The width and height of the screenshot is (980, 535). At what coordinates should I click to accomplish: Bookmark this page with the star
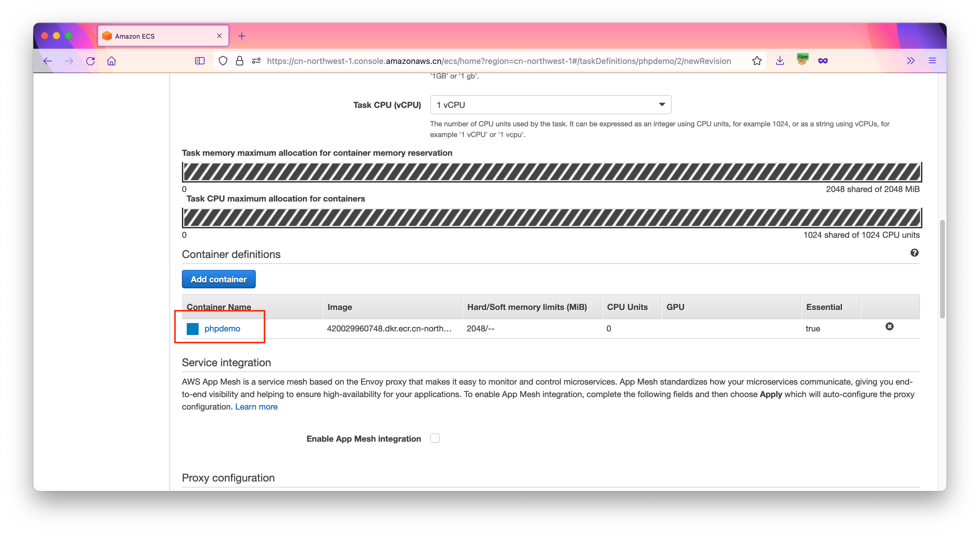point(757,61)
